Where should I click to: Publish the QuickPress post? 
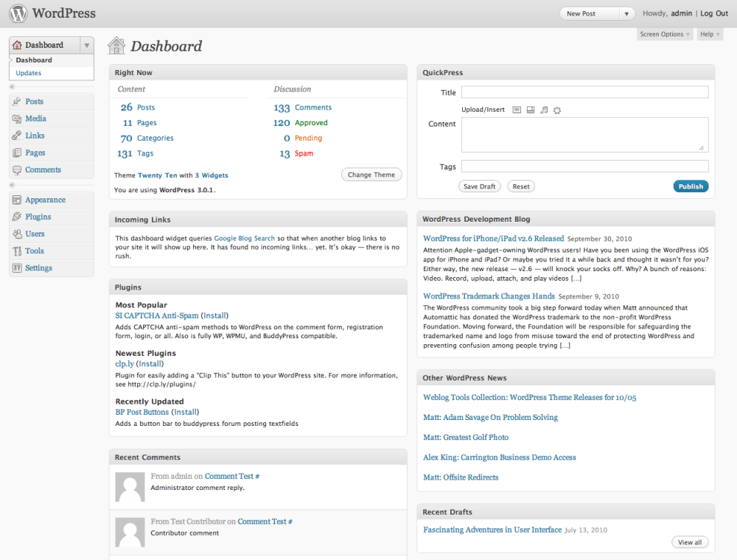691,186
